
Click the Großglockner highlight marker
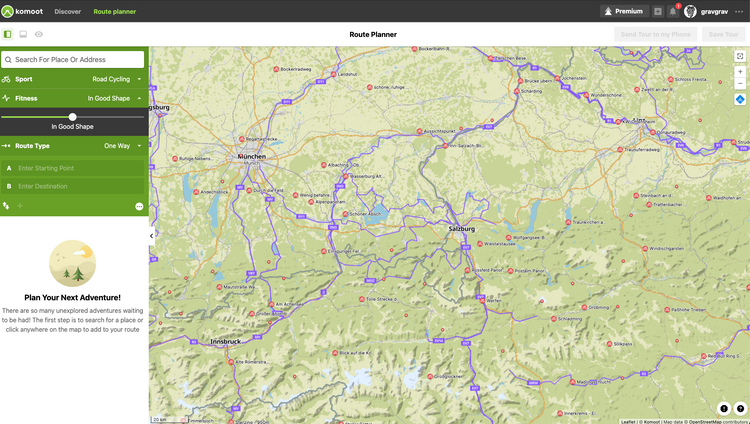pyautogui.click(x=430, y=376)
